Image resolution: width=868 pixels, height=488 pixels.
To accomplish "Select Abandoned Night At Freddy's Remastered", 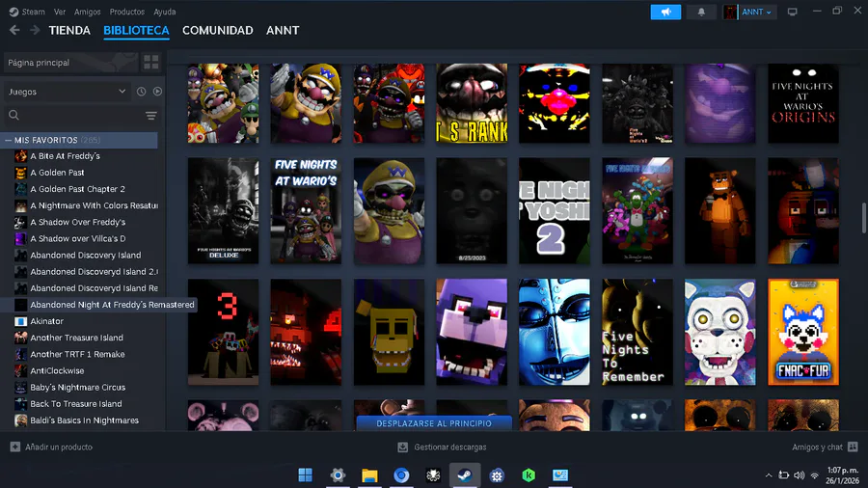I will (x=100, y=305).
